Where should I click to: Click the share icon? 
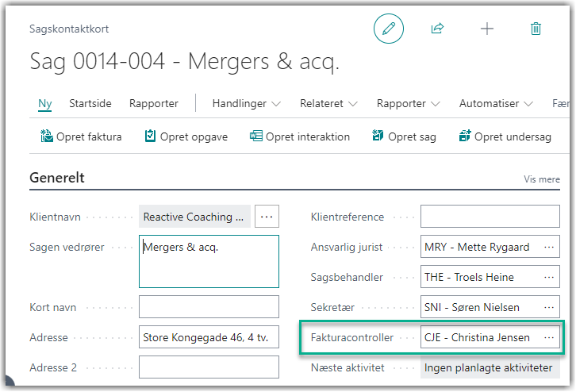(437, 29)
